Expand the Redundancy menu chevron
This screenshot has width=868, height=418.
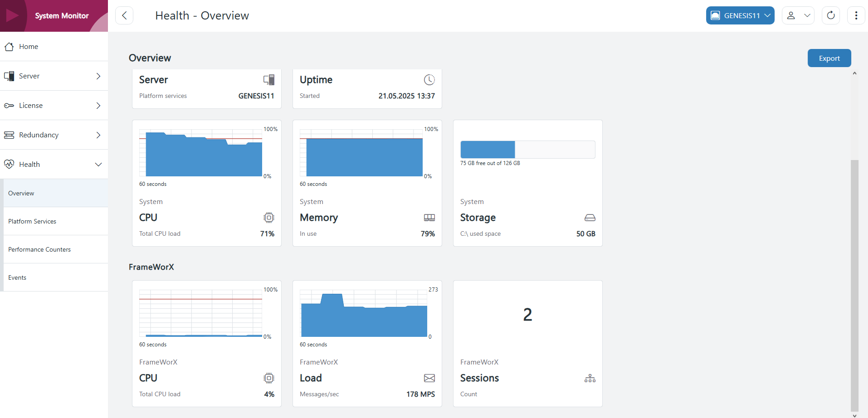(x=98, y=135)
